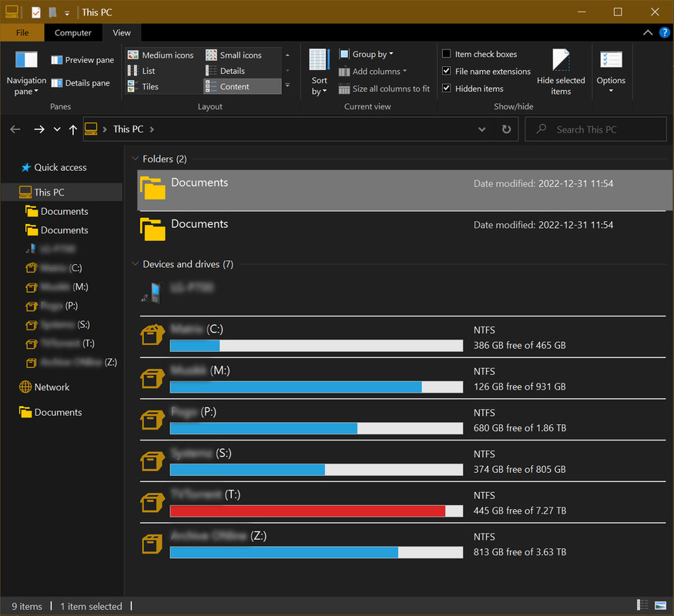Open the File tab
674x616 pixels.
pos(22,32)
